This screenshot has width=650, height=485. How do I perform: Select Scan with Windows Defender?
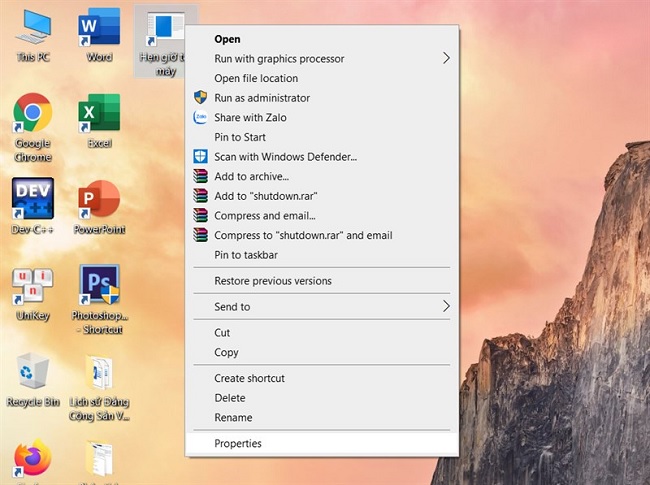pyautogui.click(x=285, y=156)
